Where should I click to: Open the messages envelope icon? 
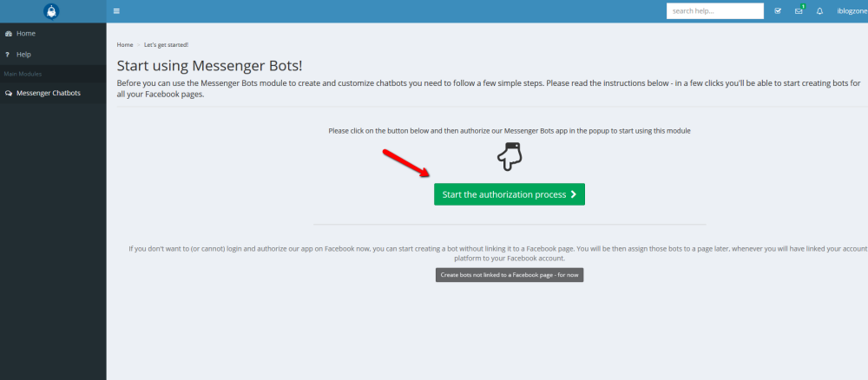pos(799,11)
